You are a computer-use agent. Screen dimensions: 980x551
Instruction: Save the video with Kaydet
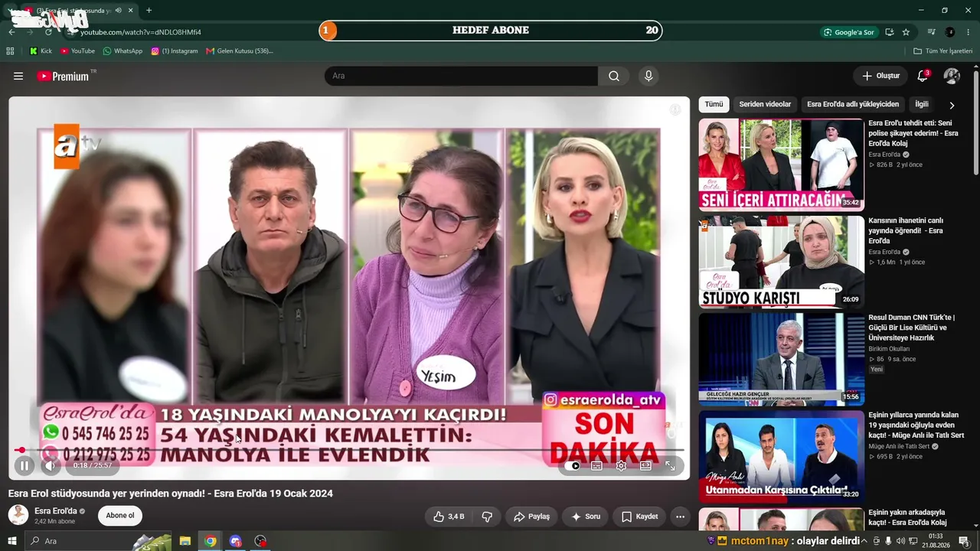click(x=639, y=517)
